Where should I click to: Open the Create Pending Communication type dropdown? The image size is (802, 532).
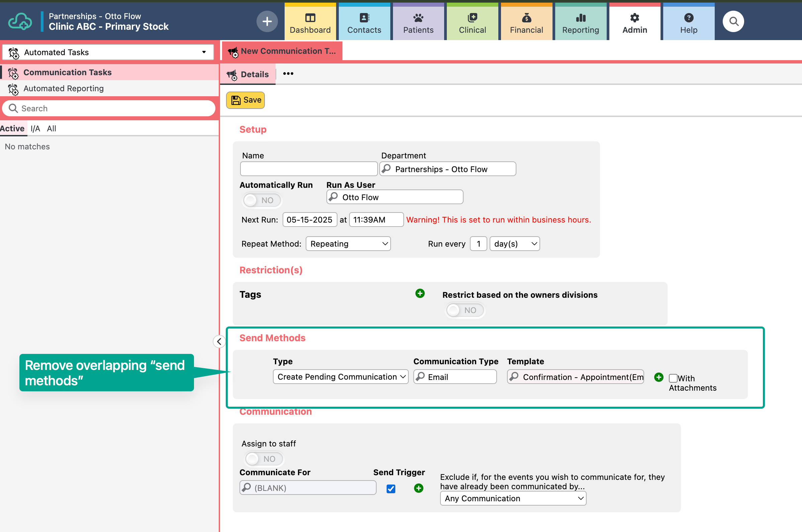pyautogui.click(x=340, y=377)
